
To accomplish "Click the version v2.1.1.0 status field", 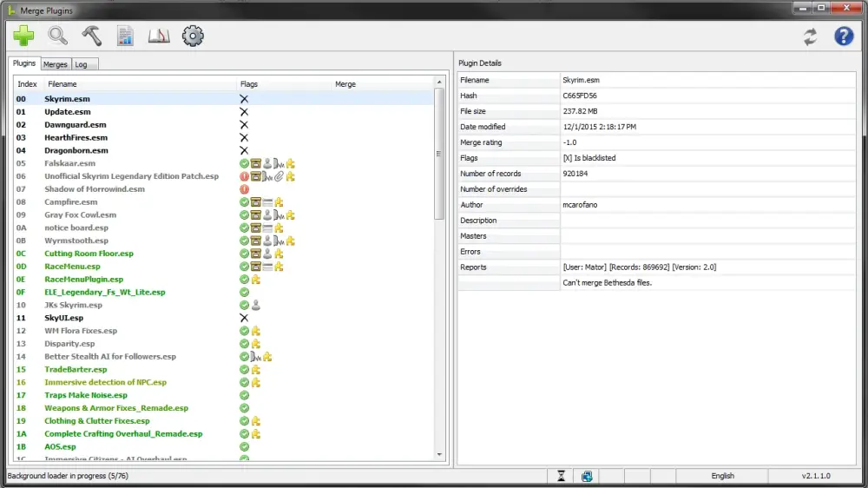I will click(816, 476).
